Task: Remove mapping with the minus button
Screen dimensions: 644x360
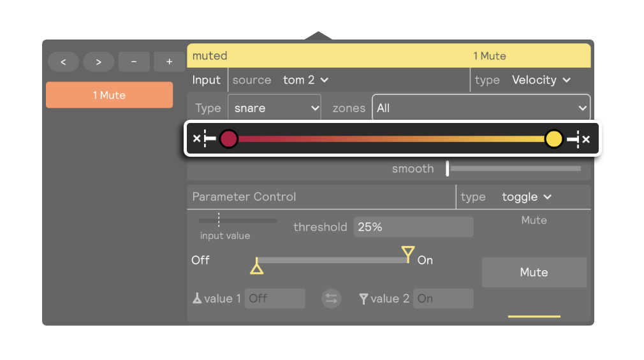Action: coord(134,62)
